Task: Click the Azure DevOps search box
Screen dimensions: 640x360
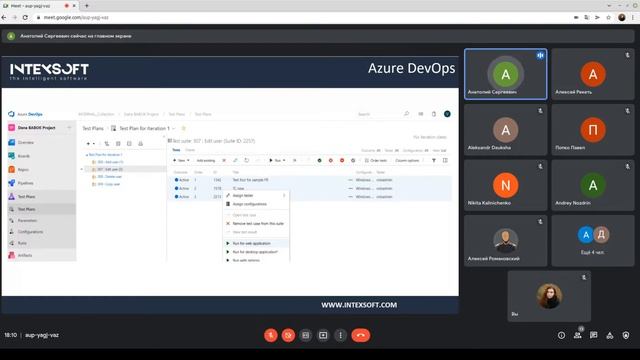Action: click(x=383, y=114)
